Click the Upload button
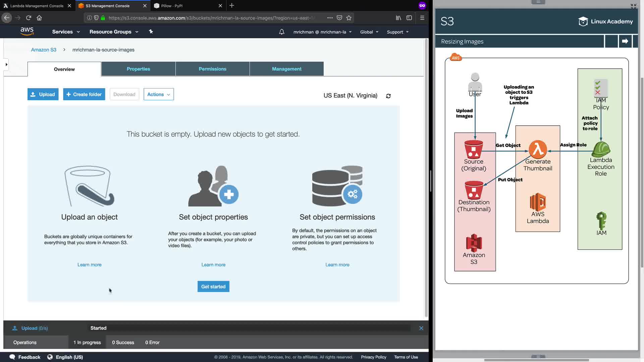Viewport: 644px width, 362px height. pyautogui.click(x=43, y=95)
